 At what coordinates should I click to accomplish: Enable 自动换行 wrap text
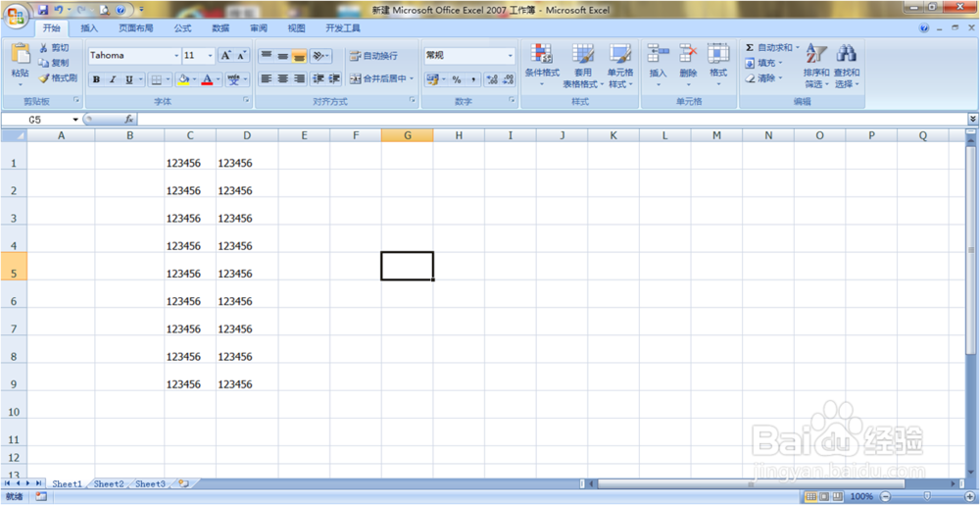click(373, 56)
